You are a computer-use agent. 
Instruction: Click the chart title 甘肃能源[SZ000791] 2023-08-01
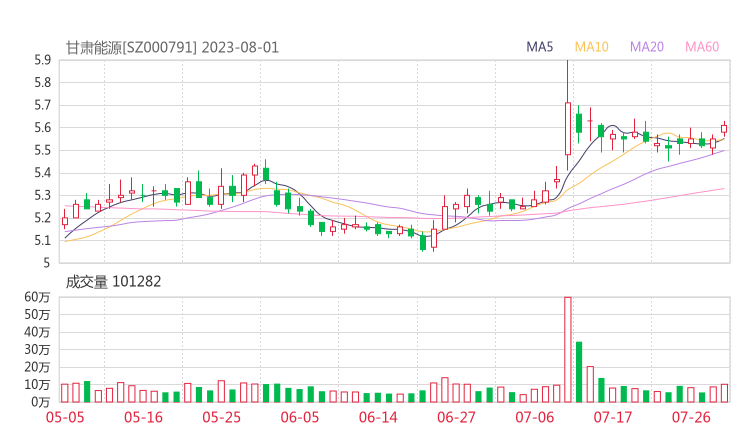pyautogui.click(x=172, y=48)
